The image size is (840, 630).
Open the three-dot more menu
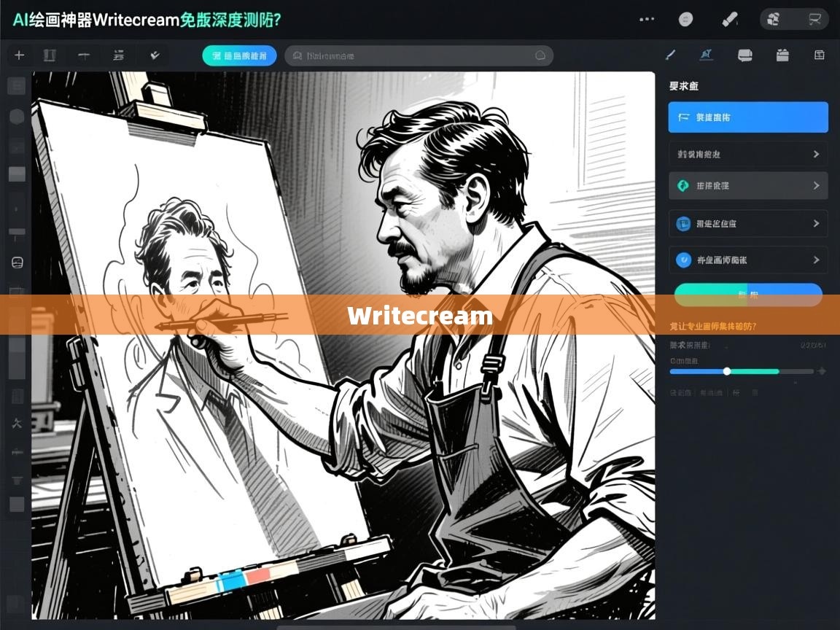pyautogui.click(x=646, y=20)
